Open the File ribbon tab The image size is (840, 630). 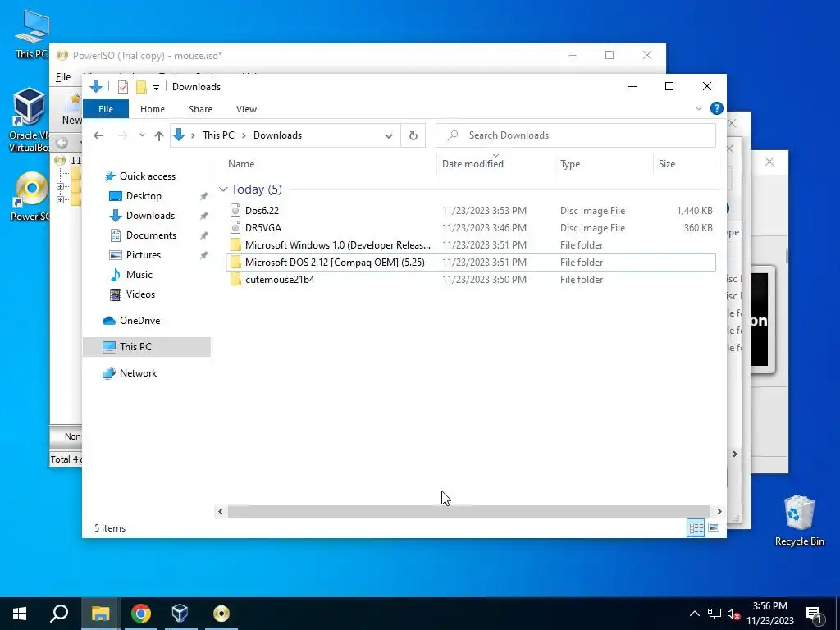tap(106, 109)
